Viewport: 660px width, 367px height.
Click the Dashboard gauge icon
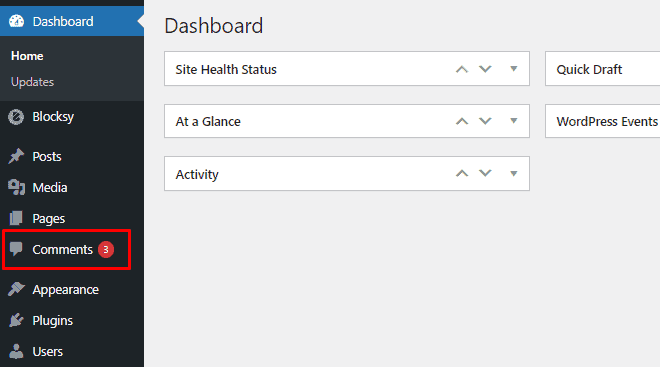[x=16, y=21]
